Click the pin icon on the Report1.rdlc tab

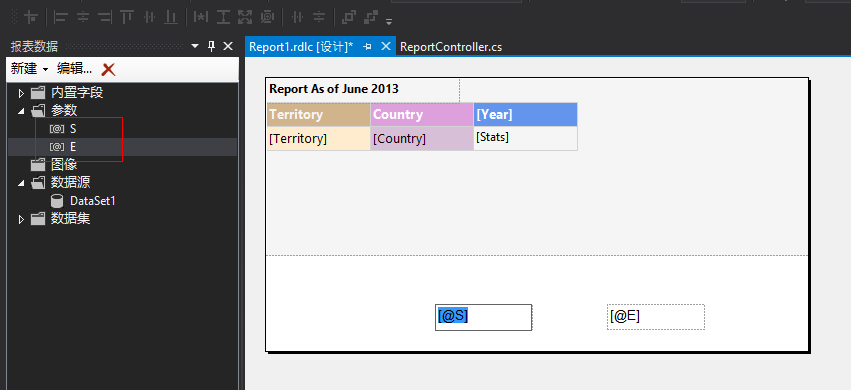click(367, 47)
